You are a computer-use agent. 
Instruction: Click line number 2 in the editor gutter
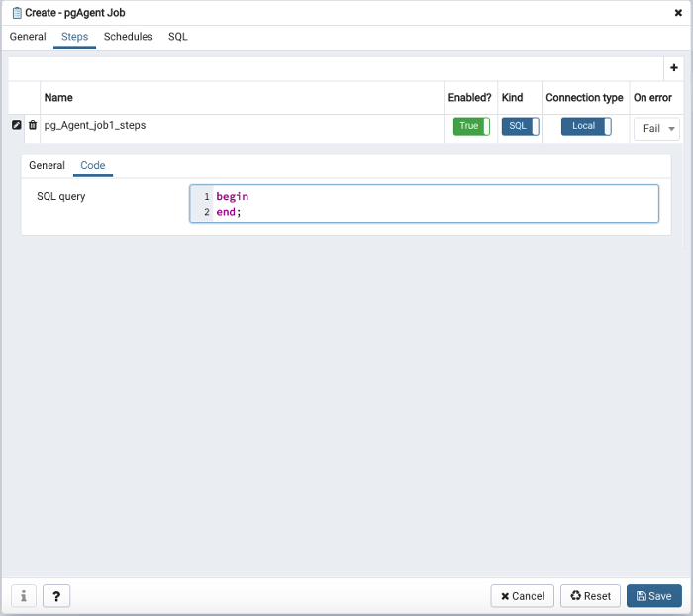(x=206, y=212)
